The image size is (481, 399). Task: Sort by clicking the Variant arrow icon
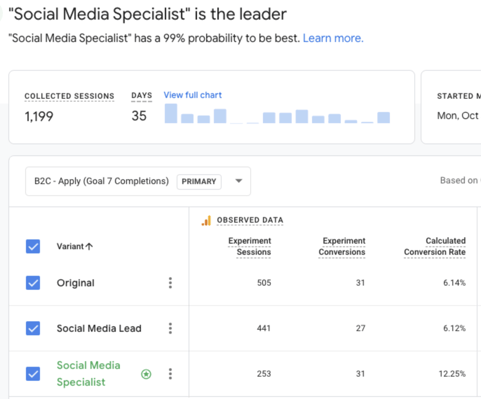89,246
